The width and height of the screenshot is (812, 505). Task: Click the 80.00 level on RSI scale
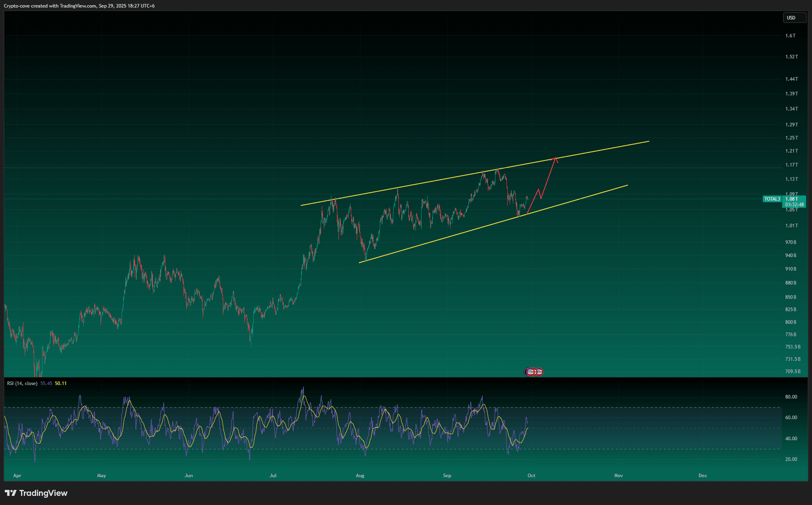pos(791,397)
